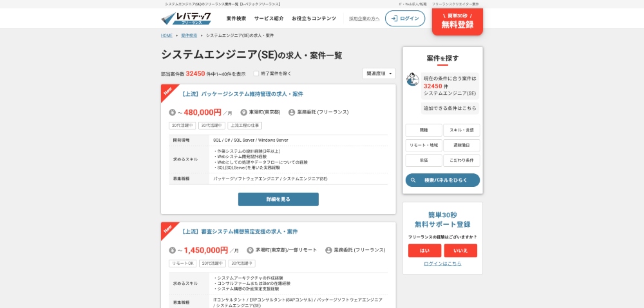This screenshot has width=644, height=308.
Task: Open the お役立ちコンテンツ menu
Action: click(x=314, y=19)
